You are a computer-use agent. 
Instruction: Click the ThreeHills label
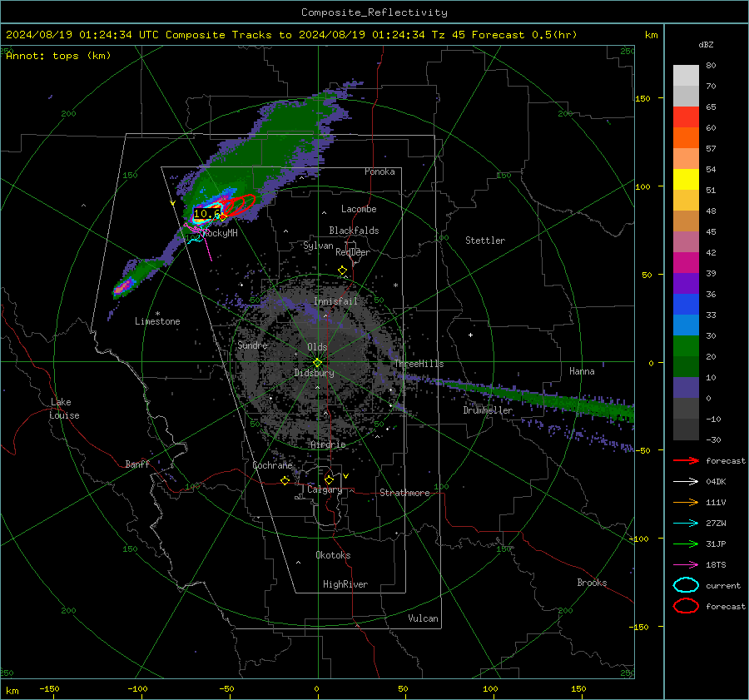tap(419, 364)
